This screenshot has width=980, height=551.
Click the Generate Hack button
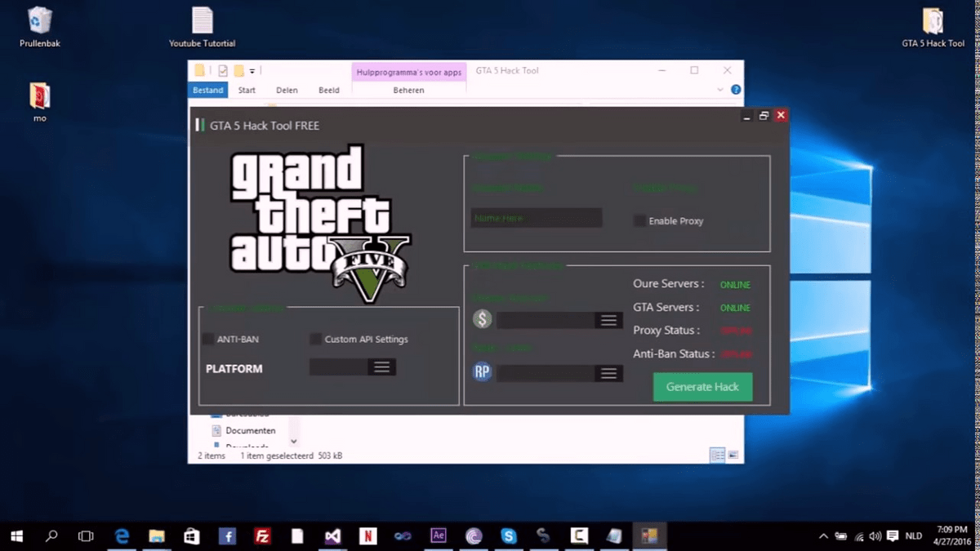coord(702,387)
